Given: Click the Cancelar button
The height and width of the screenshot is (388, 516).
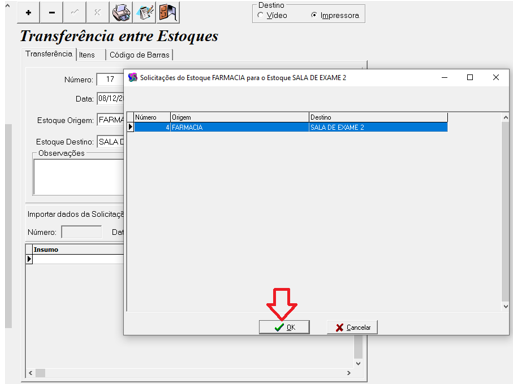Looking at the screenshot, I should 353,327.
